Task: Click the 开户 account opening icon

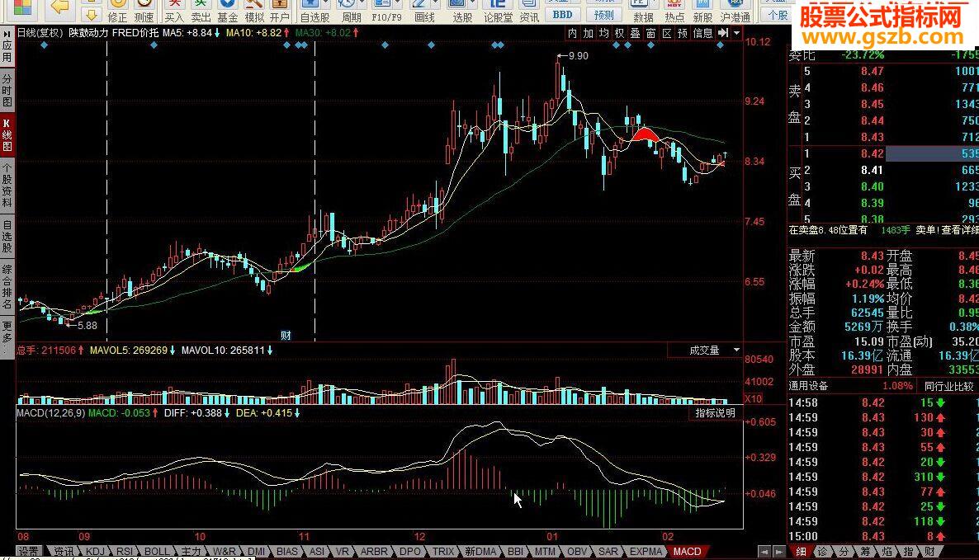Action: point(280,12)
